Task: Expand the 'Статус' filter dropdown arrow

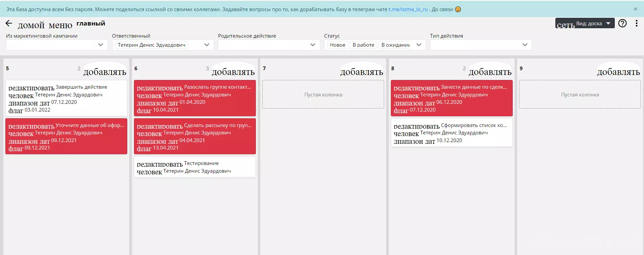Action: click(419, 45)
